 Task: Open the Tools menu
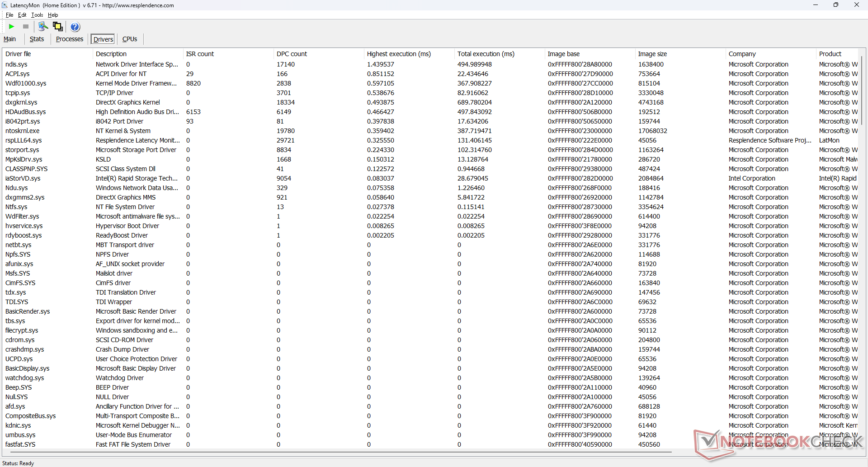37,15
